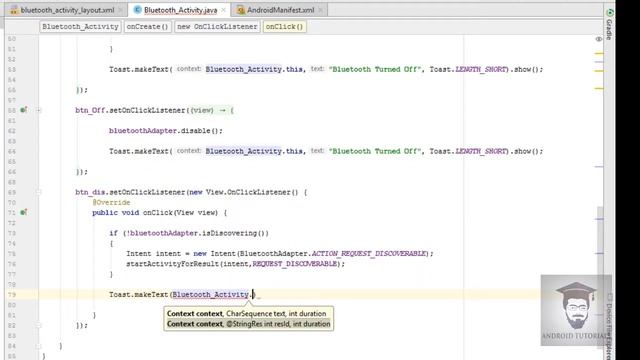The image size is (640, 360).
Task: Click the inspection eye icon above error stripe
Action: 599,39
